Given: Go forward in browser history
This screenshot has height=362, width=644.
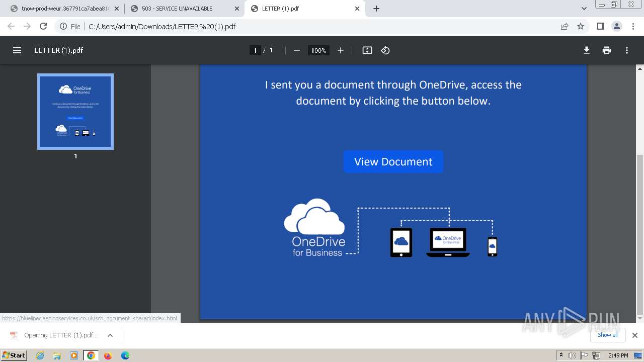Looking at the screenshot, I should pyautogui.click(x=27, y=26).
